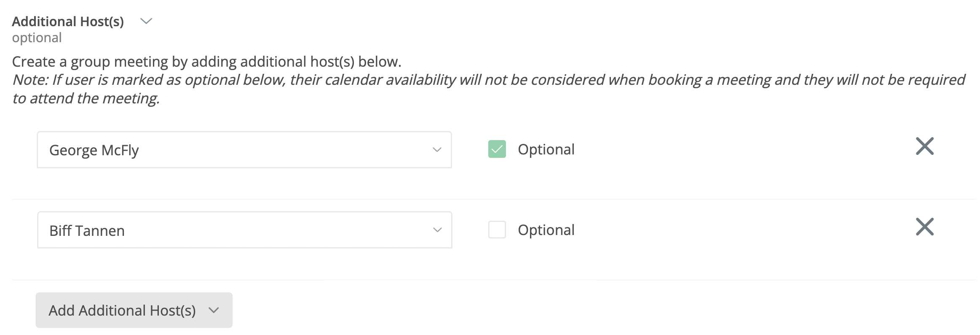Click the gray 'optional' subtitle under the heading

(37, 38)
